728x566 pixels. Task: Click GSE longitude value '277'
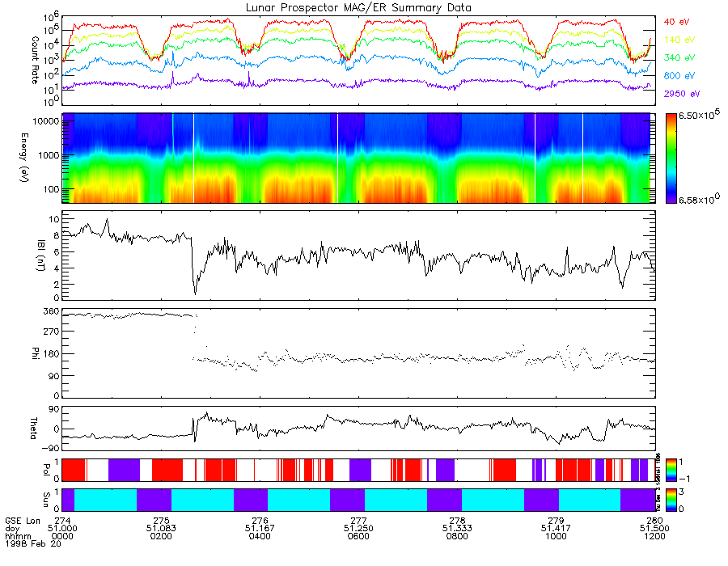[x=358, y=521]
